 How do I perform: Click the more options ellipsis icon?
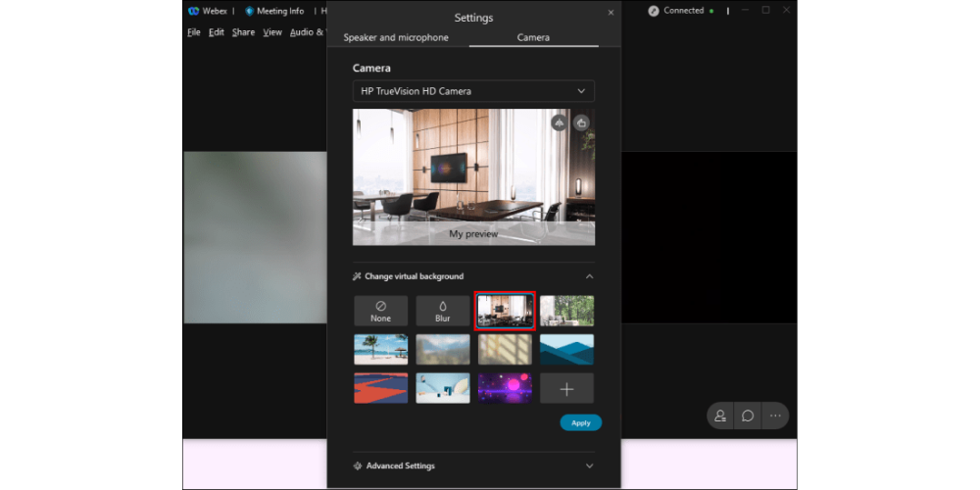775,416
